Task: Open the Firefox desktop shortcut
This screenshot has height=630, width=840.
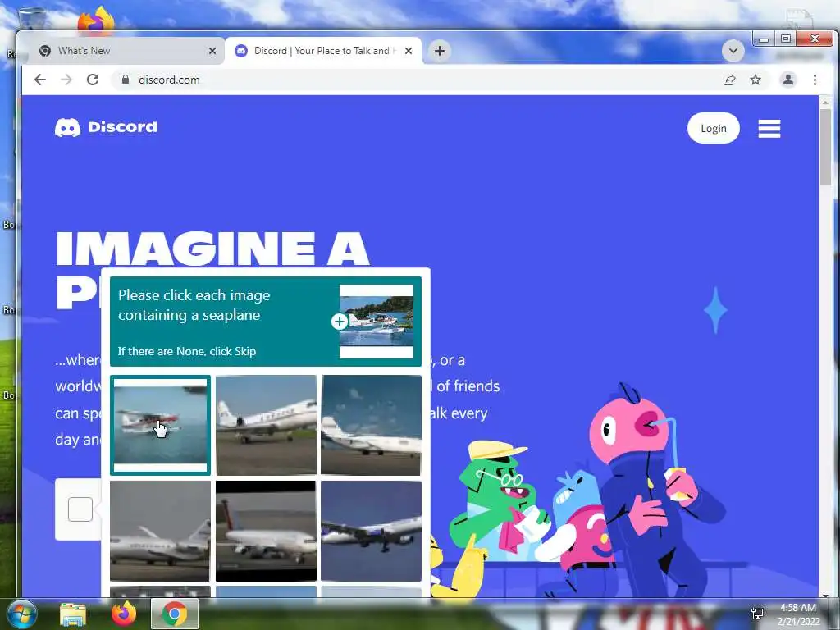Action: 96,20
